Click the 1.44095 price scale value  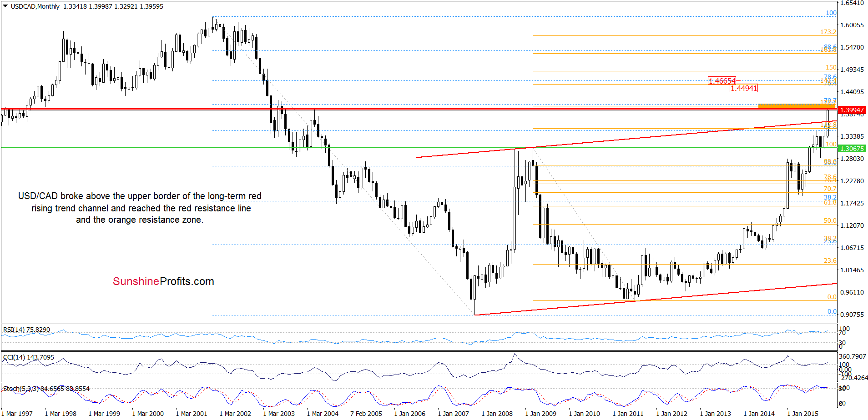pyautogui.click(x=852, y=92)
